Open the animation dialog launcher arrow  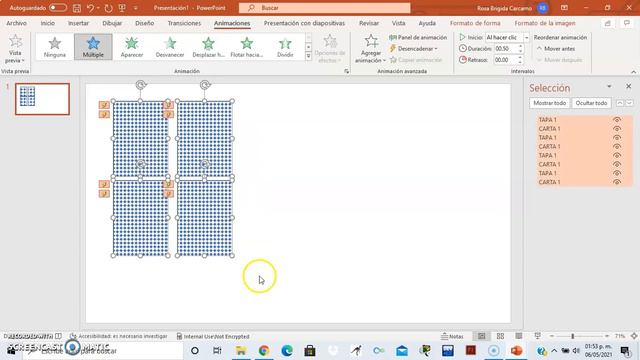click(347, 71)
